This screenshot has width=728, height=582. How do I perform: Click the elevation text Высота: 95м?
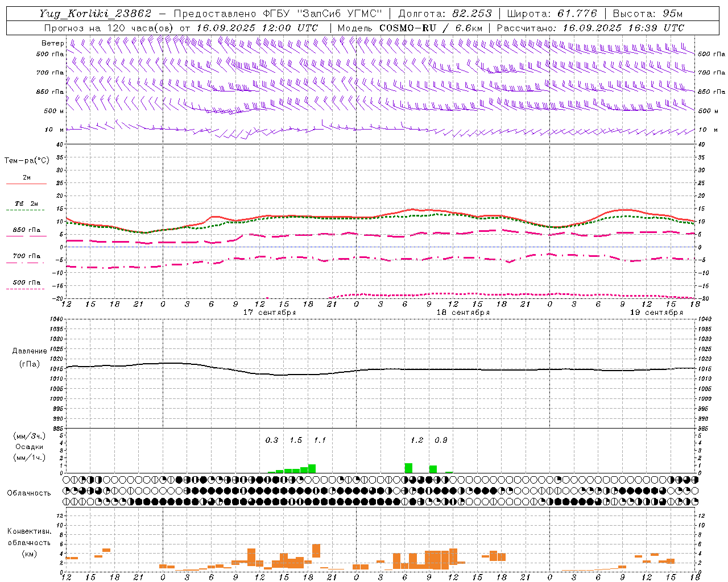click(648, 14)
